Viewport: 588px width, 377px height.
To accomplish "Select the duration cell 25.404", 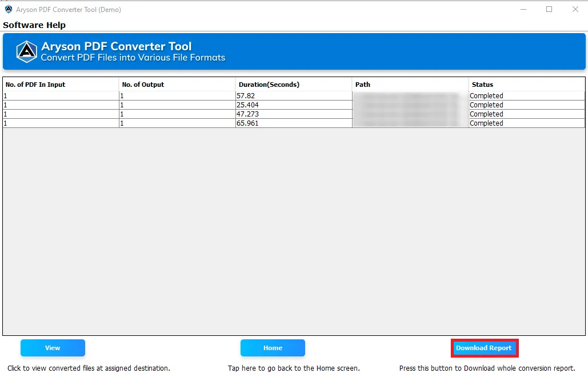I will 294,105.
